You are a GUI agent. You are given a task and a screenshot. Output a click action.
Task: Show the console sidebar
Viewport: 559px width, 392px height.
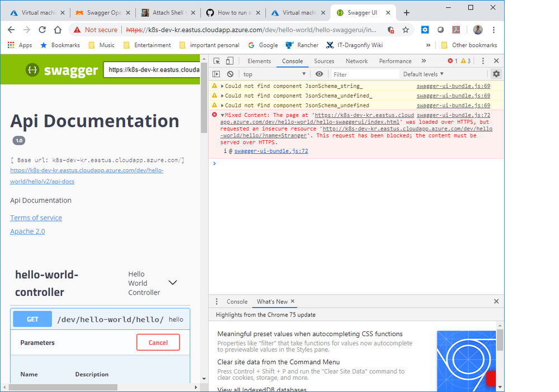pyautogui.click(x=217, y=74)
